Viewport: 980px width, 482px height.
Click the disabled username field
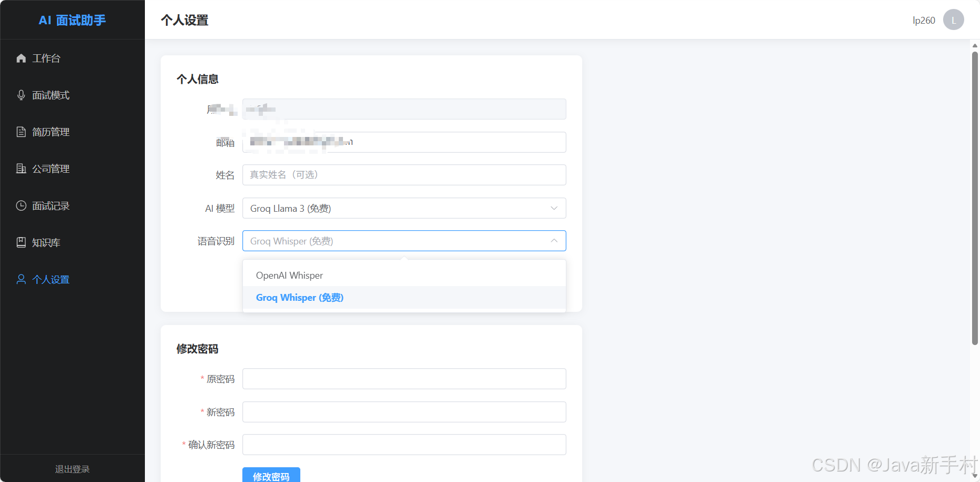tap(404, 109)
